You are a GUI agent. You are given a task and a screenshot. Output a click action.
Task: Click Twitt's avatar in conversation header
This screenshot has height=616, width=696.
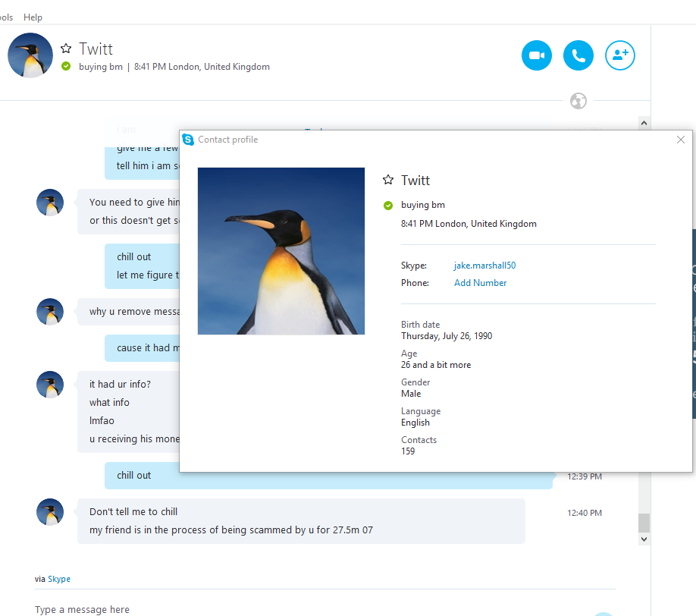[30, 55]
